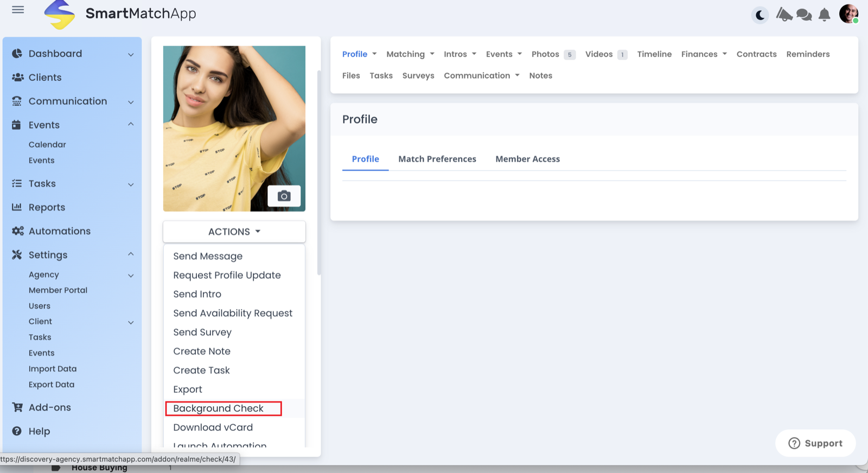Click the Add-ons cart icon
868x473 pixels.
click(x=17, y=407)
